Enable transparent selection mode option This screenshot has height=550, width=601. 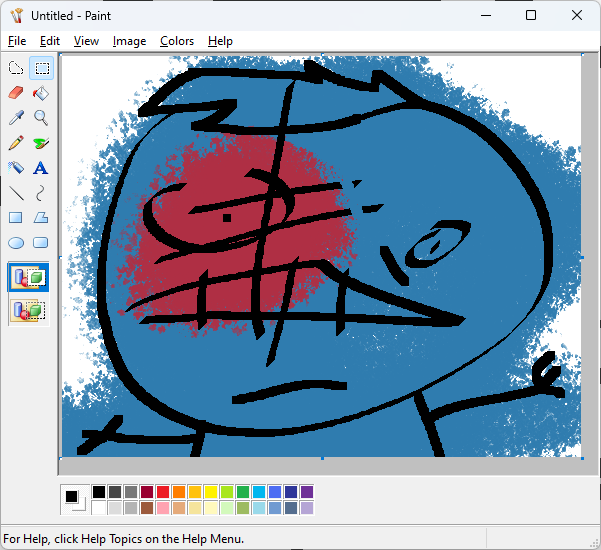(28, 310)
